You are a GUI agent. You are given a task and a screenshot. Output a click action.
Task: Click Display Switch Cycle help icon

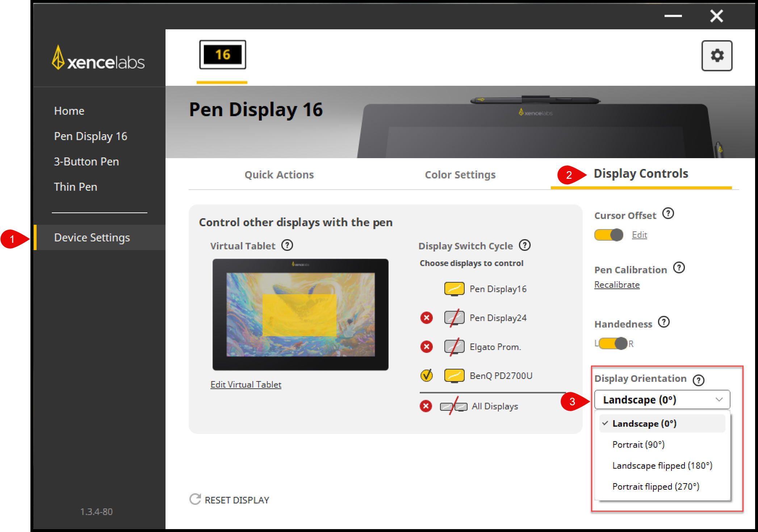coord(524,245)
